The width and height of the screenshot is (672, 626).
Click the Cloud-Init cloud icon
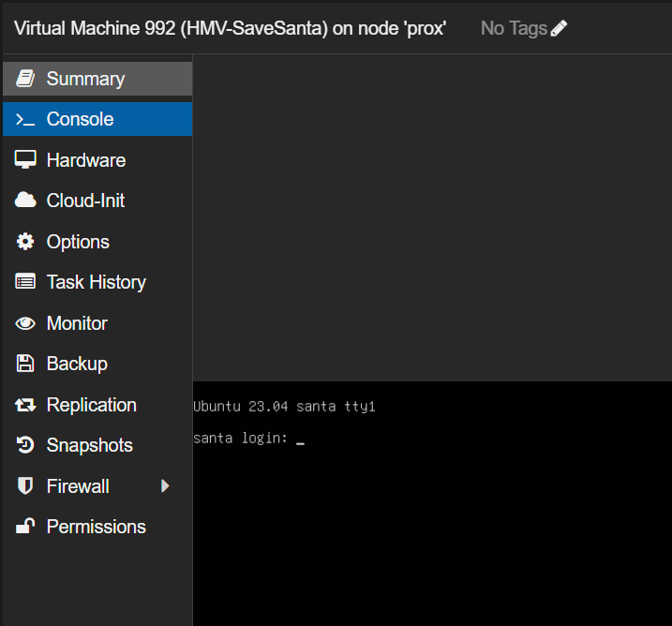[x=25, y=201]
